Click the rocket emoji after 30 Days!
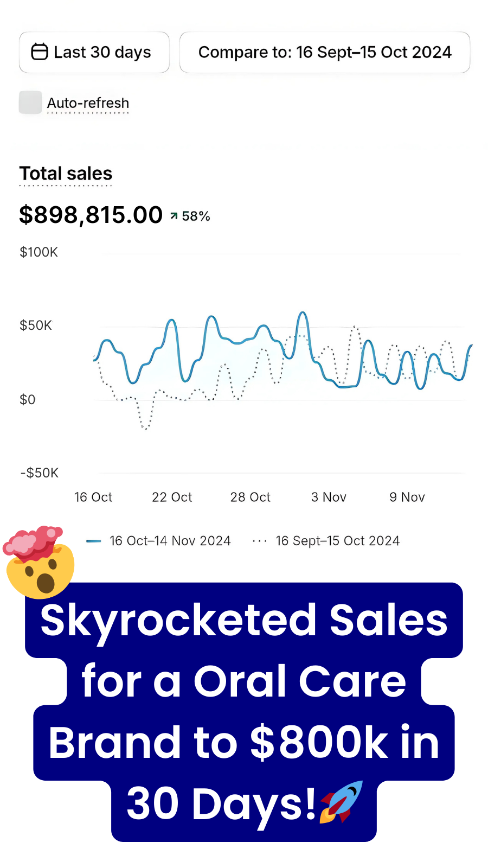Viewport: 488px width, 868px height. (x=342, y=802)
